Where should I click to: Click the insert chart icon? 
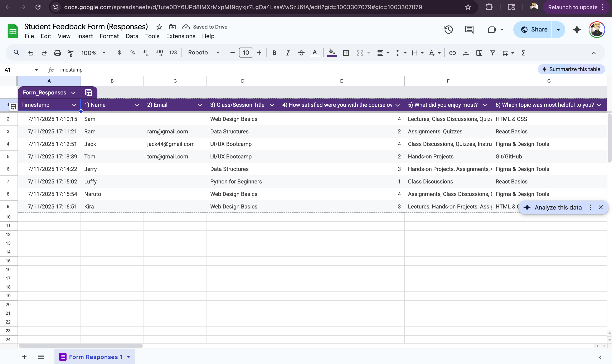point(479,53)
